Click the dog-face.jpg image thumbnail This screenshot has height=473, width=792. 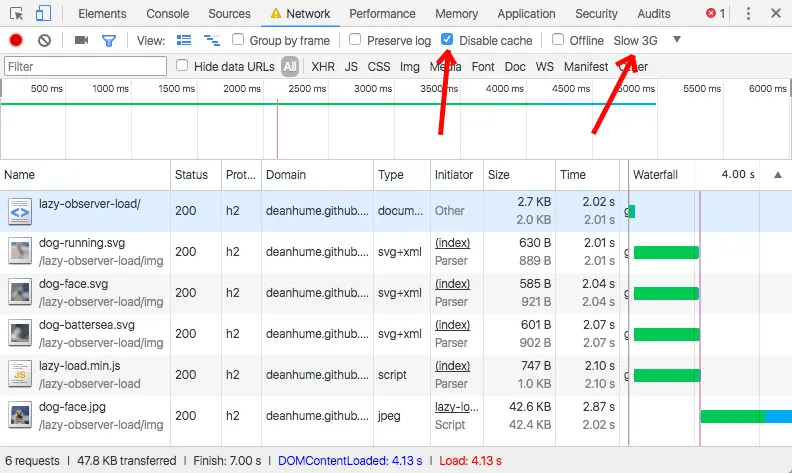[x=20, y=415]
